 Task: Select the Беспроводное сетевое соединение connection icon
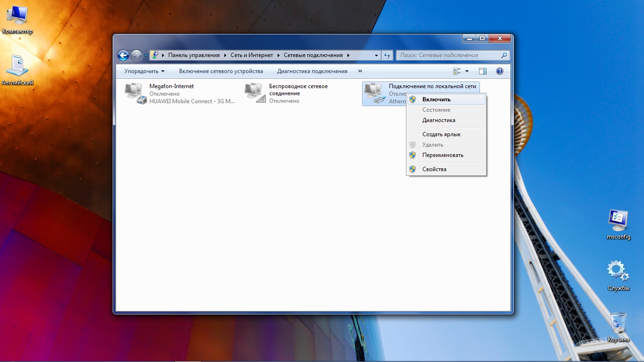pyautogui.click(x=255, y=93)
